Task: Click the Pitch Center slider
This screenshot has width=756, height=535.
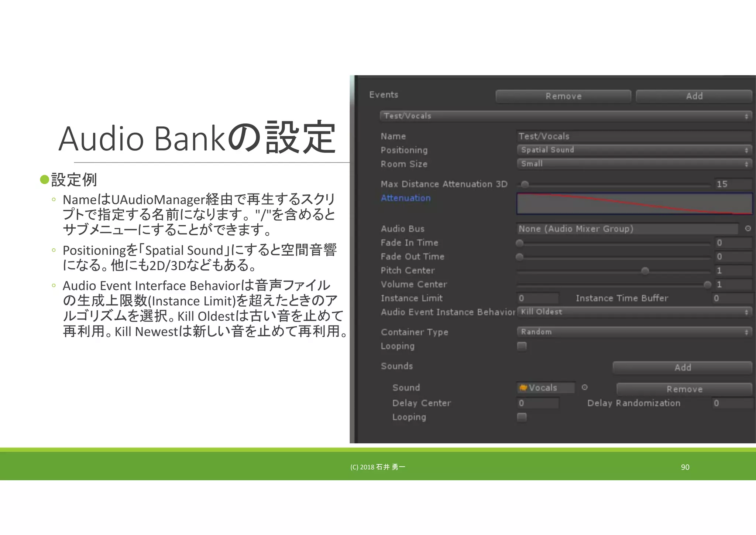Action: tap(614, 271)
